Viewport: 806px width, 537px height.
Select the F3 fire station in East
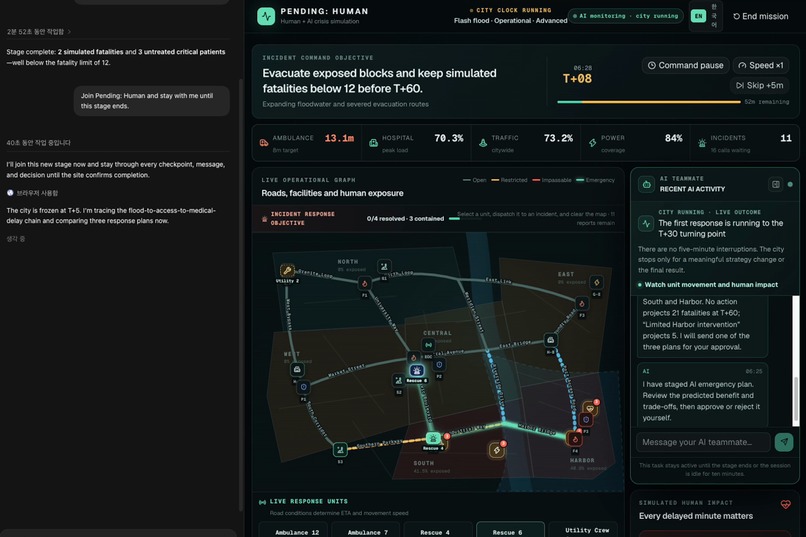pos(582,303)
